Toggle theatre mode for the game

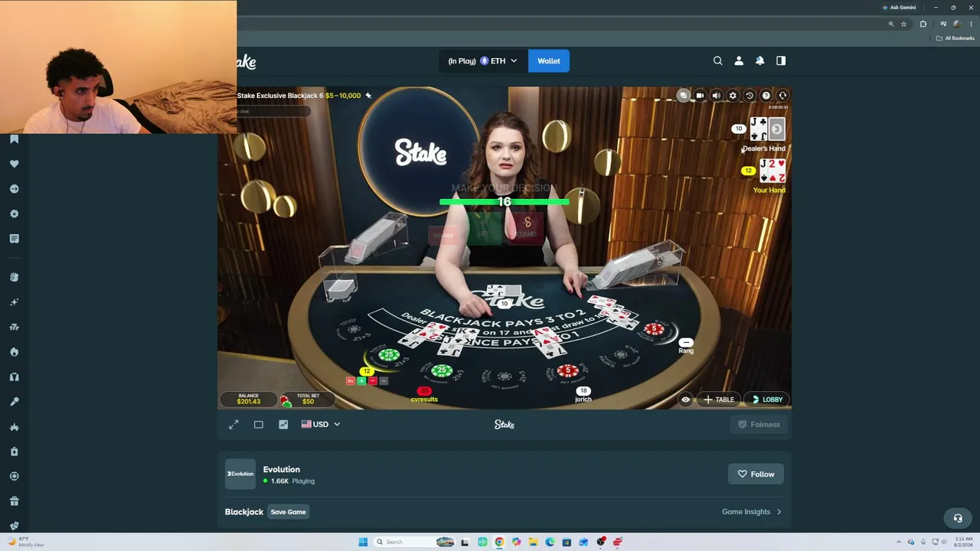pyautogui.click(x=258, y=424)
